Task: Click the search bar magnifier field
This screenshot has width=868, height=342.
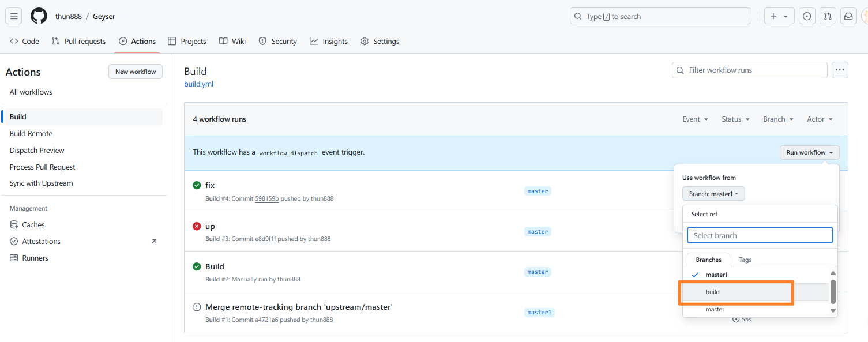Action: tap(660, 16)
